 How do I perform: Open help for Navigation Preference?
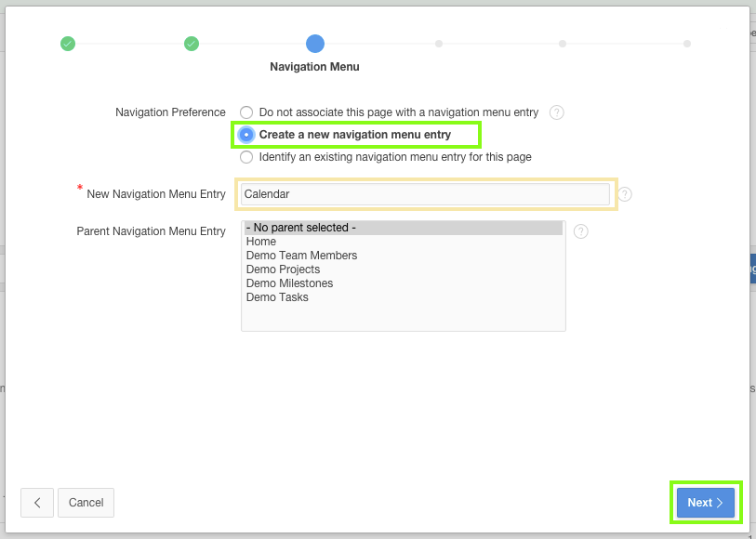click(557, 112)
